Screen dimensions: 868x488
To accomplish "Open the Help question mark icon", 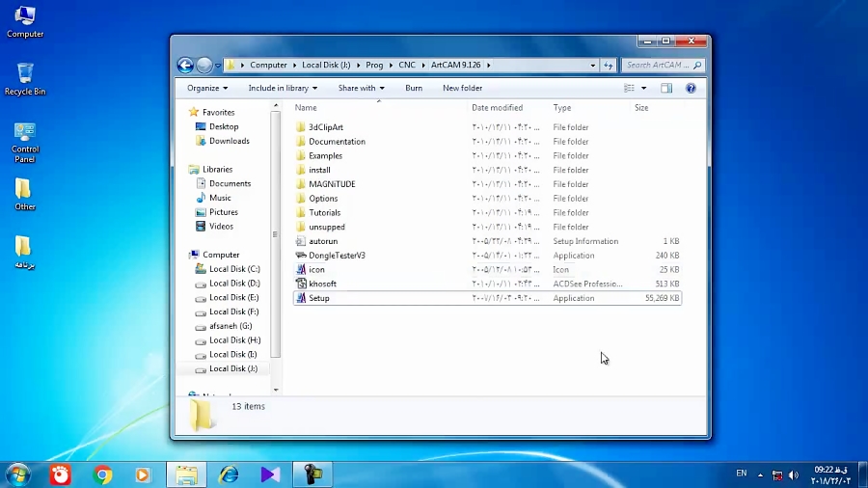I will pyautogui.click(x=691, y=88).
